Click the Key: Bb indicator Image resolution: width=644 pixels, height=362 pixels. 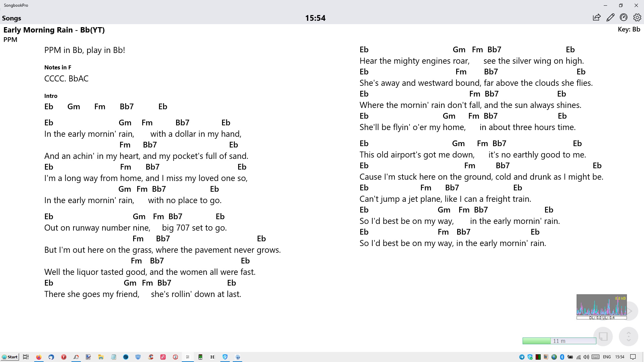coord(629,29)
